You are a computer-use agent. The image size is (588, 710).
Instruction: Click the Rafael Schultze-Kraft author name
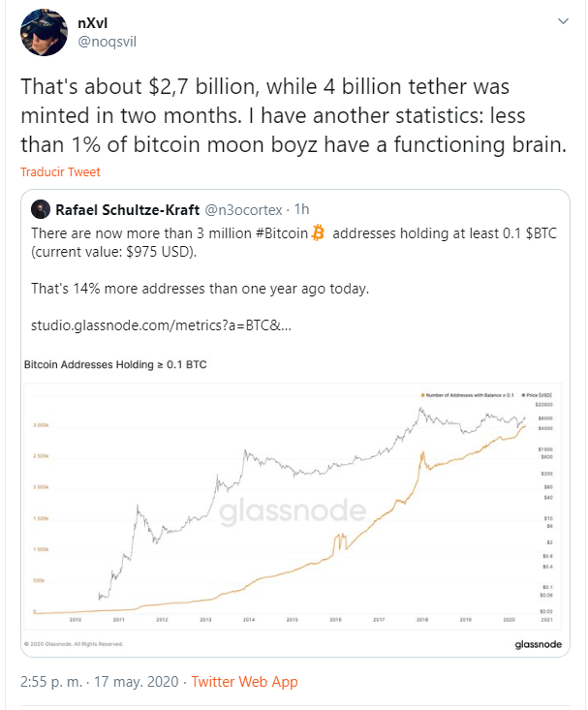[127, 209]
